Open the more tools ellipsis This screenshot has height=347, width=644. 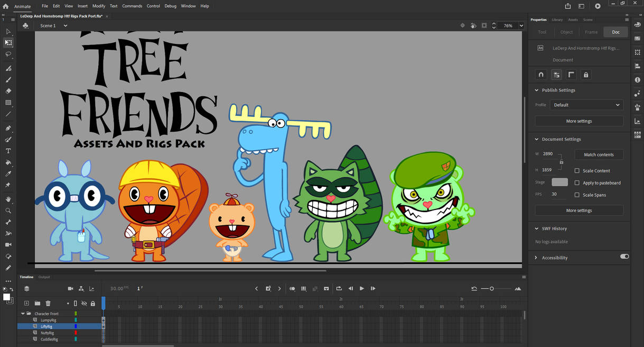pos(8,281)
